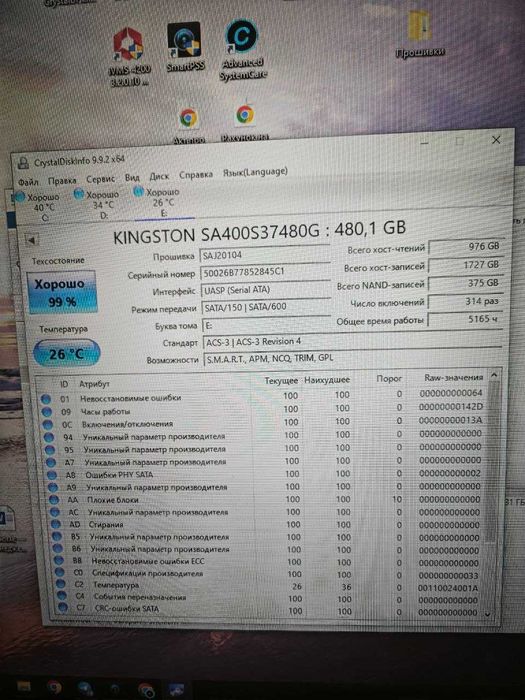Click the 26 °C temperature button
This screenshot has width=525, height=700.
tap(67, 354)
